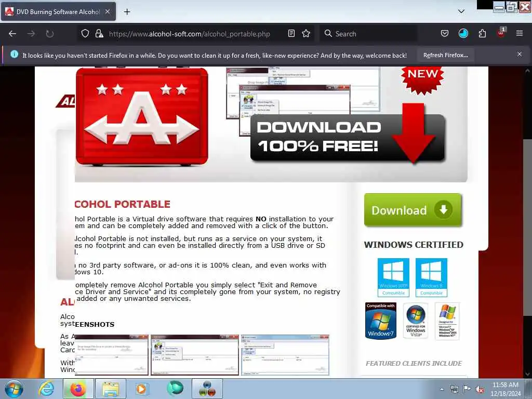532x399 pixels.
Task: Go back to the previous page
Action: tap(12, 34)
